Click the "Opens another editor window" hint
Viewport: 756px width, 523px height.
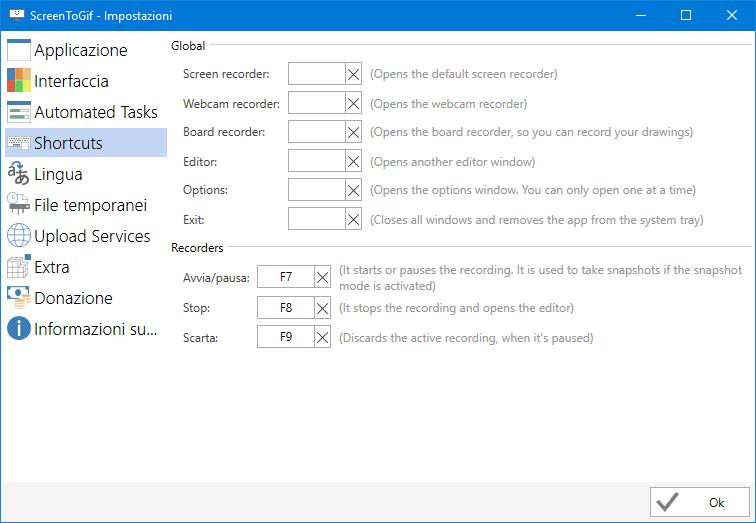coord(452,161)
